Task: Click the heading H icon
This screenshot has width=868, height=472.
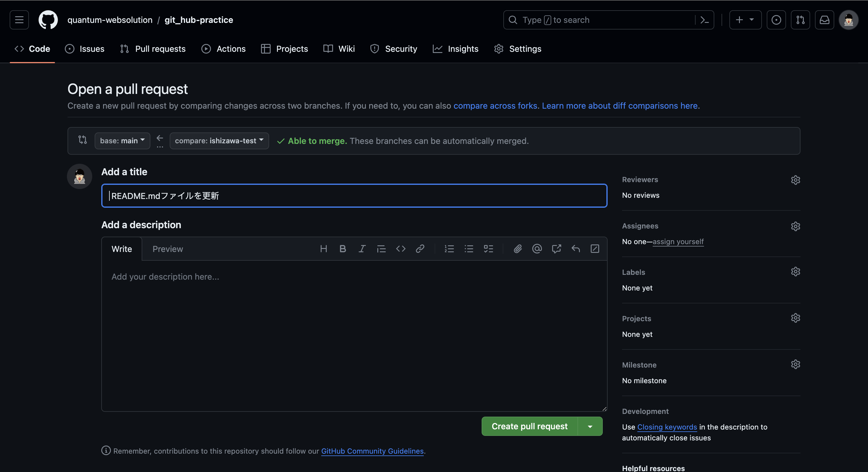Action: [323, 249]
